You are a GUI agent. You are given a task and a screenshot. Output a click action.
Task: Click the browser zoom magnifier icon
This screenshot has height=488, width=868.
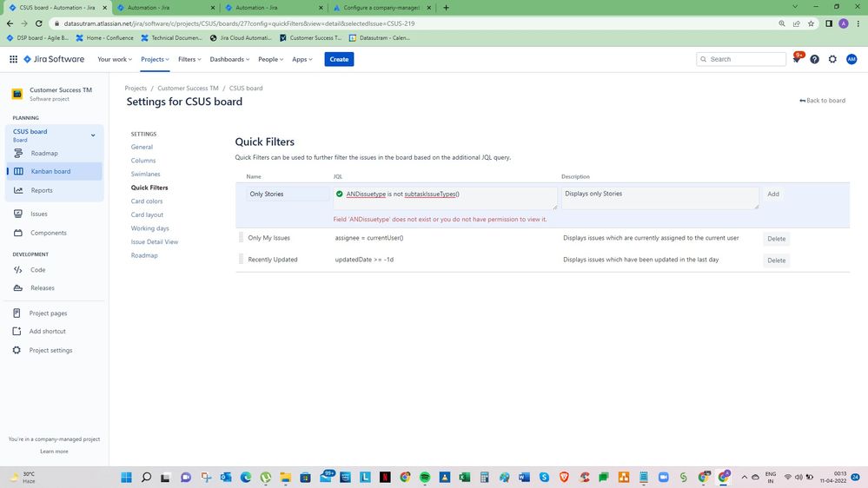pos(782,23)
